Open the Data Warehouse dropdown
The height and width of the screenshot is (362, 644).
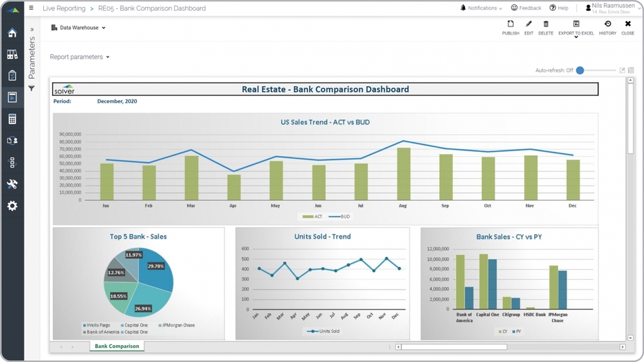[x=79, y=28]
